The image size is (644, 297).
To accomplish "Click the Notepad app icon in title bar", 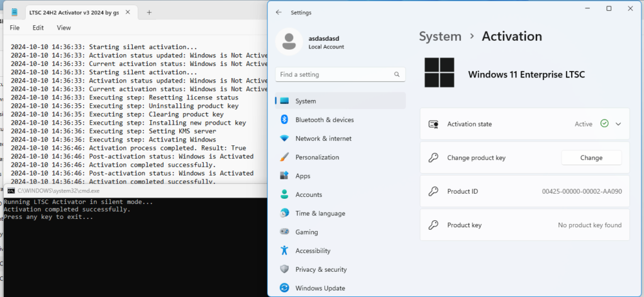I will [x=14, y=13].
